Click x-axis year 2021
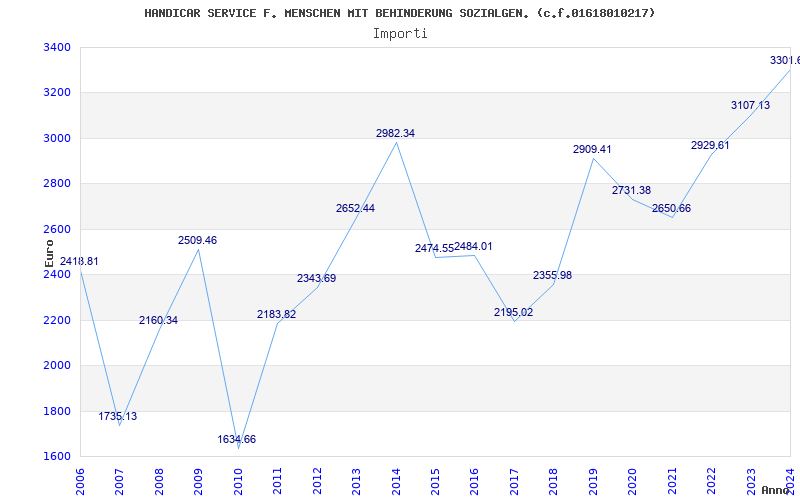The height and width of the screenshot is (500, 800). tap(672, 481)
